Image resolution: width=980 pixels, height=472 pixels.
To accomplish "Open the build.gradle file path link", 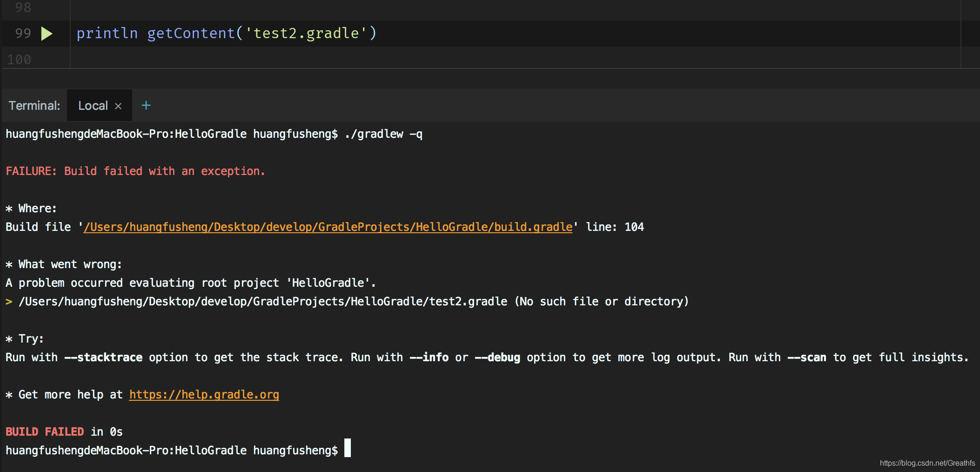I will pos(328,227).
